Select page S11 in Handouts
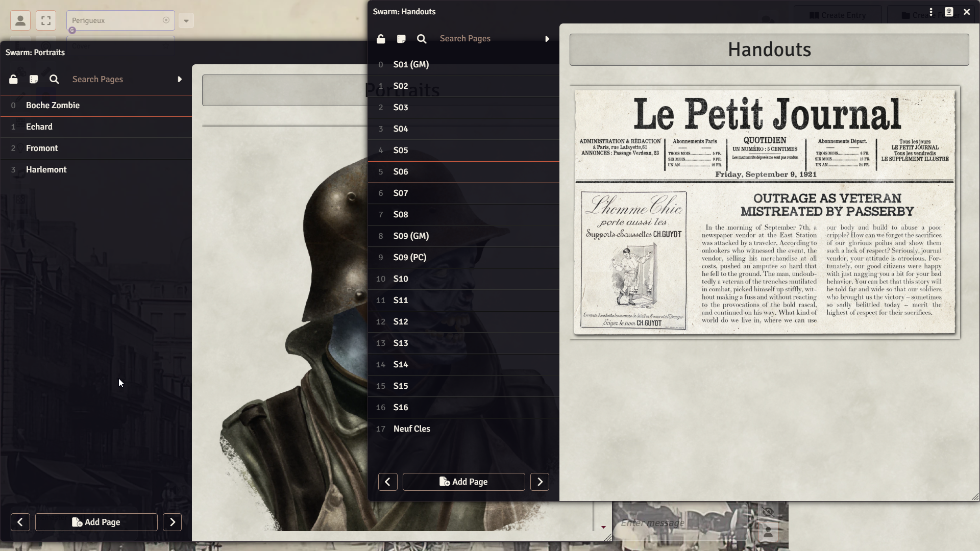 [463, 300]
